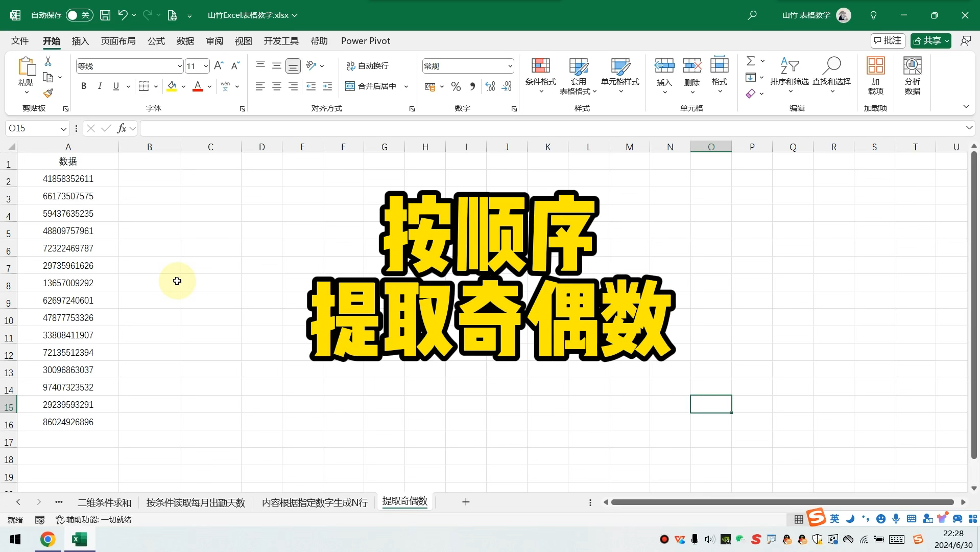Click the Format cells button 格式
Screen dimensions: 980x552
[720, 76]
